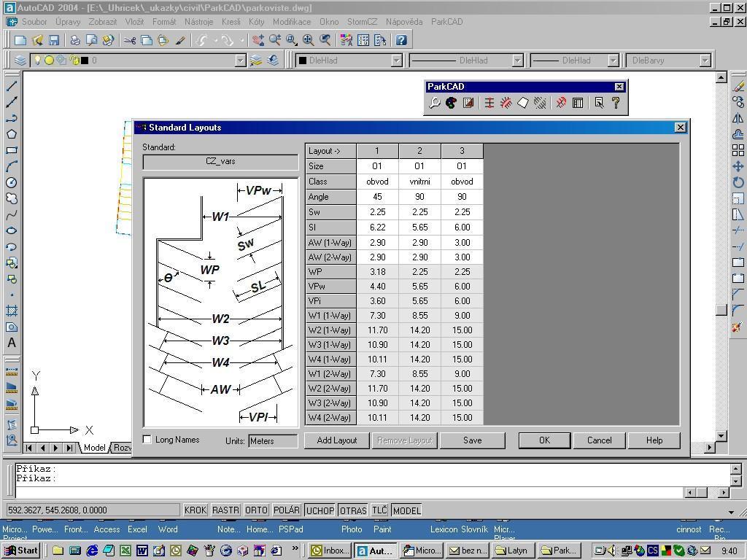Toggle TLČ lineweight display in status bar
Screen dimensions: 747x560
pos(379,510)
